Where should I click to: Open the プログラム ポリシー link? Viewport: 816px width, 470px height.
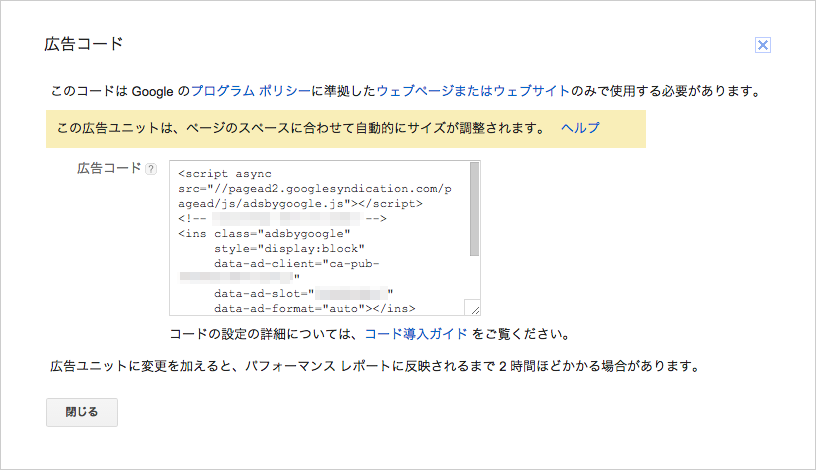pos(250,91)
